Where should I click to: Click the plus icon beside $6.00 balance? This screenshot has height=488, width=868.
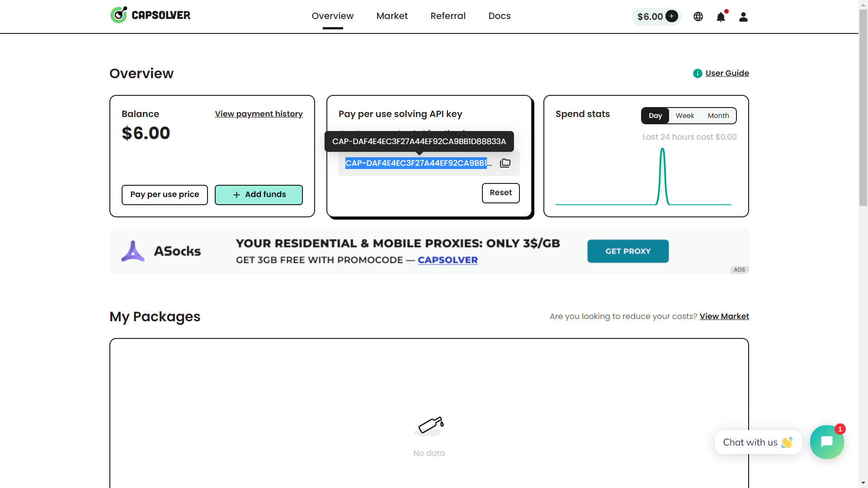coord(672,16)
